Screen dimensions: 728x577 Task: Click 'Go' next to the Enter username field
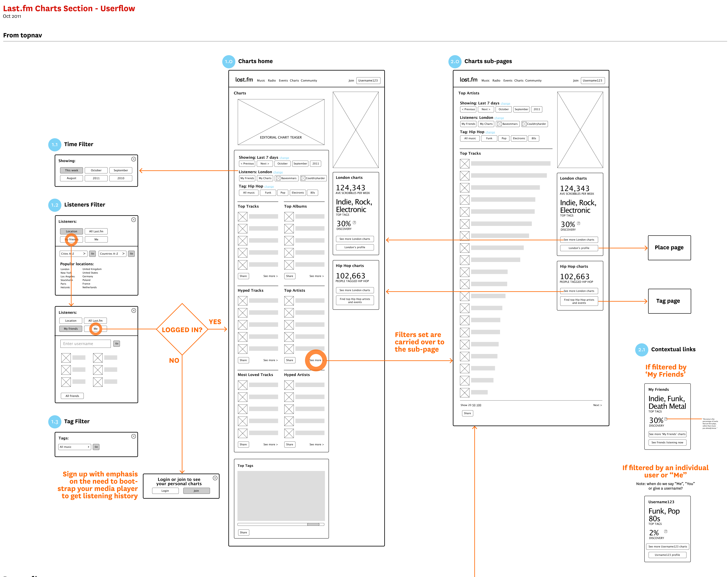(117, 344)
